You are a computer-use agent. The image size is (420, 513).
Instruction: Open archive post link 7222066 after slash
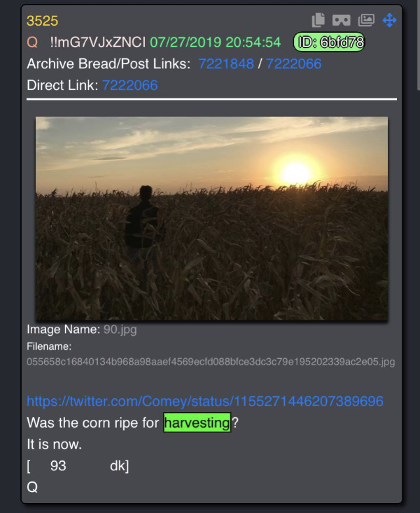293,64
